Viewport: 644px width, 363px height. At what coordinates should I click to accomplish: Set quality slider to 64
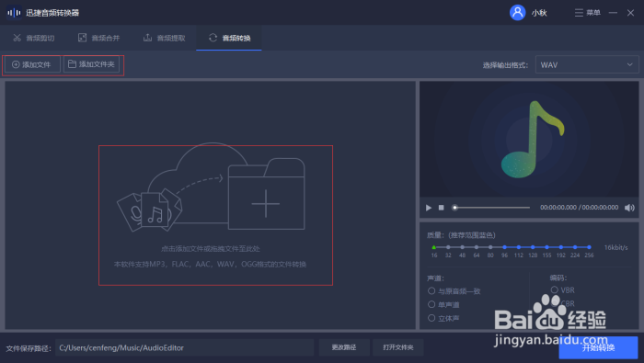point(477,247)
